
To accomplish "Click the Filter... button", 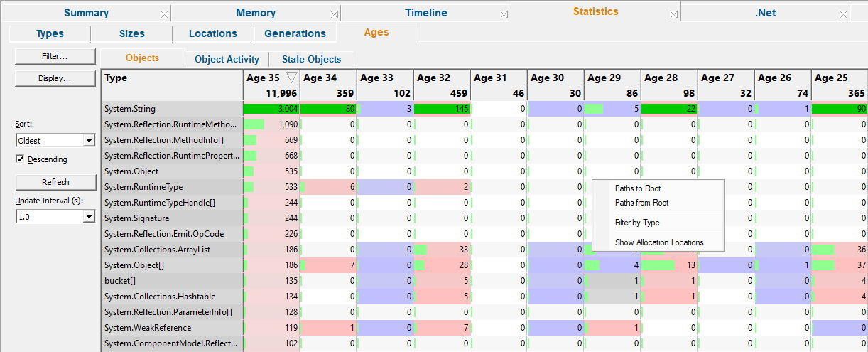I will pyautogui.click(x=55, y=55).
